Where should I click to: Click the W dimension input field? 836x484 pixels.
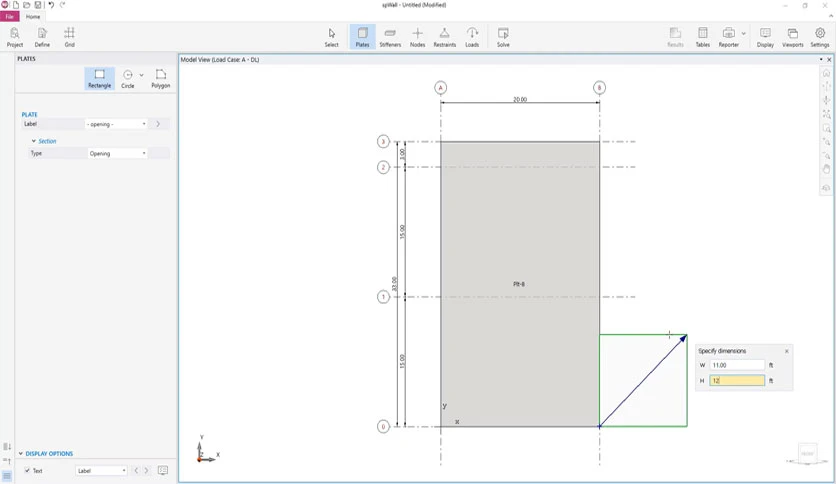737,365
